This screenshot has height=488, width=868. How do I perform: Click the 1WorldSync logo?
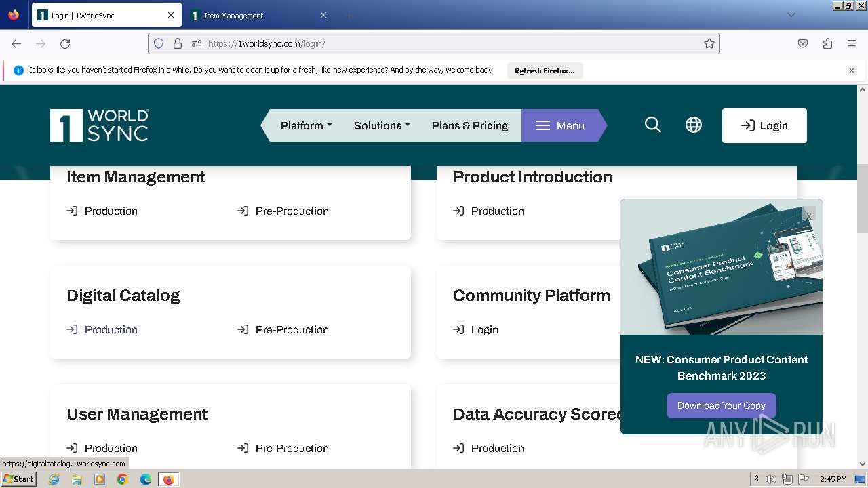[x=99, y=125]
